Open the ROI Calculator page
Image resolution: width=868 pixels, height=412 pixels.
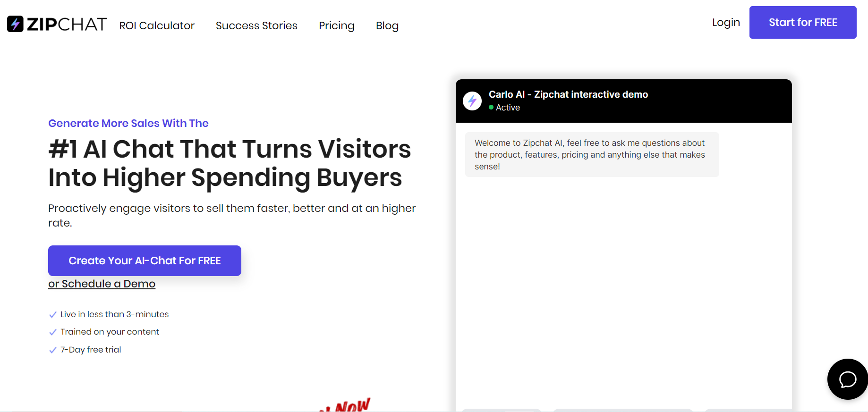[x=157, y=25]
